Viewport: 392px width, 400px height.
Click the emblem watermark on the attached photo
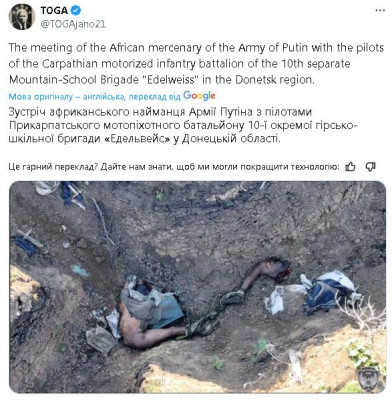[x=368, y=379]
